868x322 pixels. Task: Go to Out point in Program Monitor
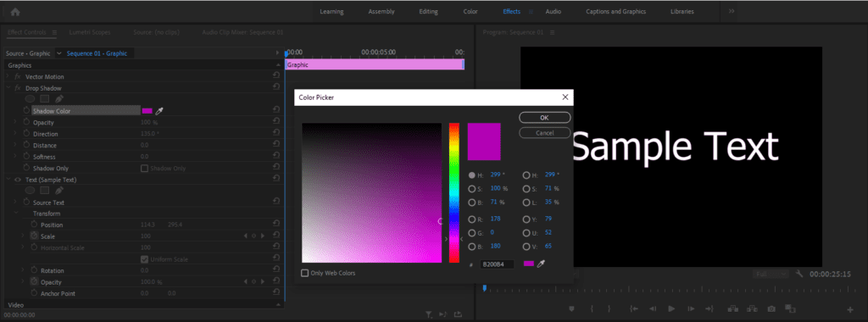point(709,308)
